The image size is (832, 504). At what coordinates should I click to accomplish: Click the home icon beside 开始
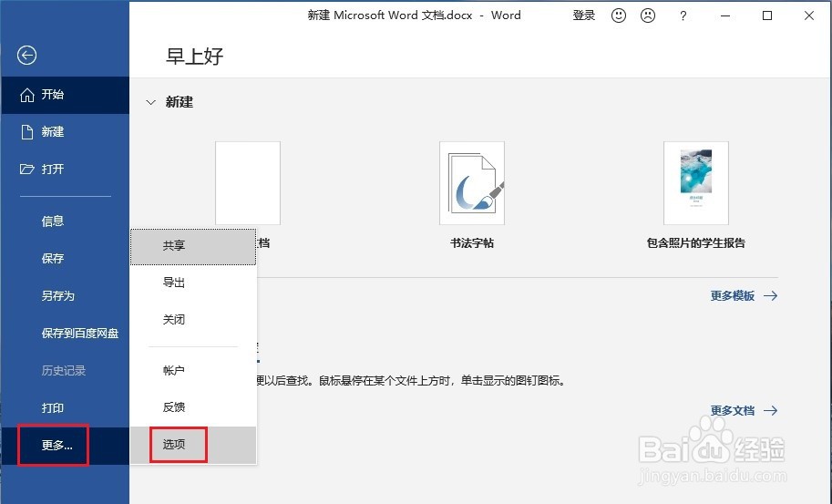click(27, 95)
